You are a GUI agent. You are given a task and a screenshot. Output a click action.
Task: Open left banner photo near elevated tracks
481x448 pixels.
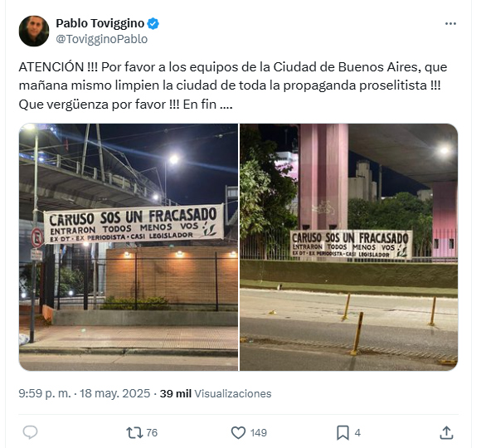pyautogui.click(x=129, y=247)
